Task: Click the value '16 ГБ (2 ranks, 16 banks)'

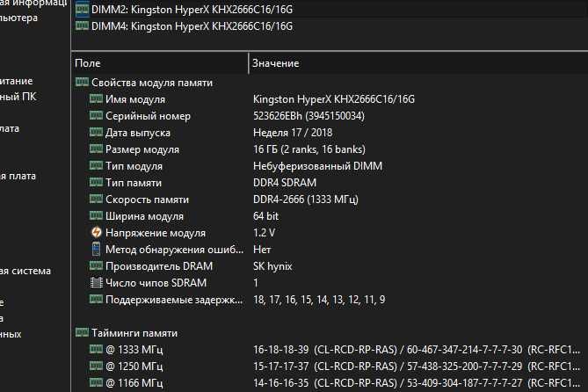Action: (309, 149)
